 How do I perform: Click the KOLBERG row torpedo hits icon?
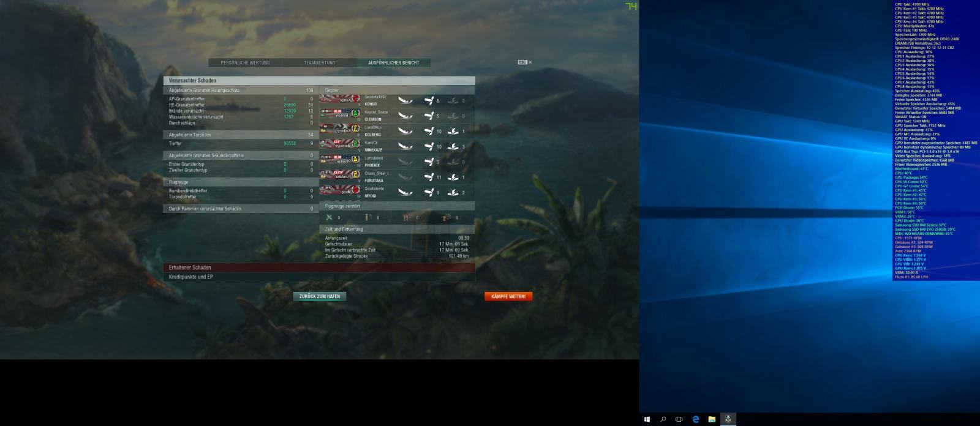point(453,131)
